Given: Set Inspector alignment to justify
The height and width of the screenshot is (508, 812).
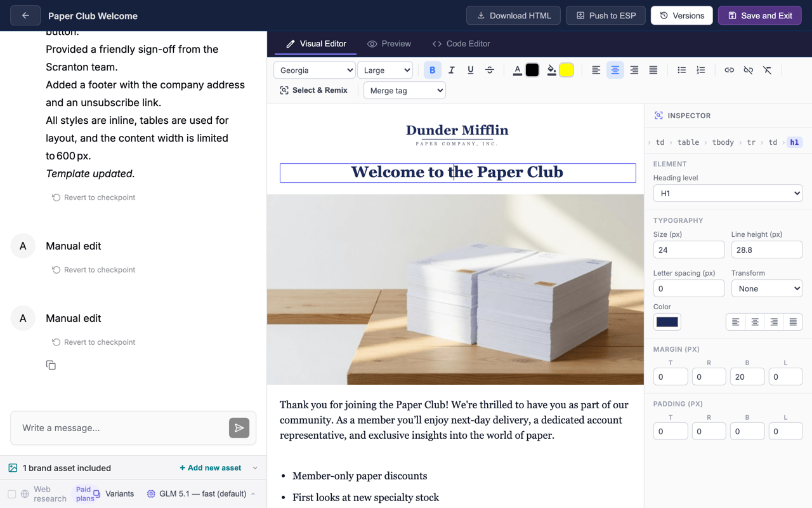Looking at the screenshot, I should pos(793,322).
